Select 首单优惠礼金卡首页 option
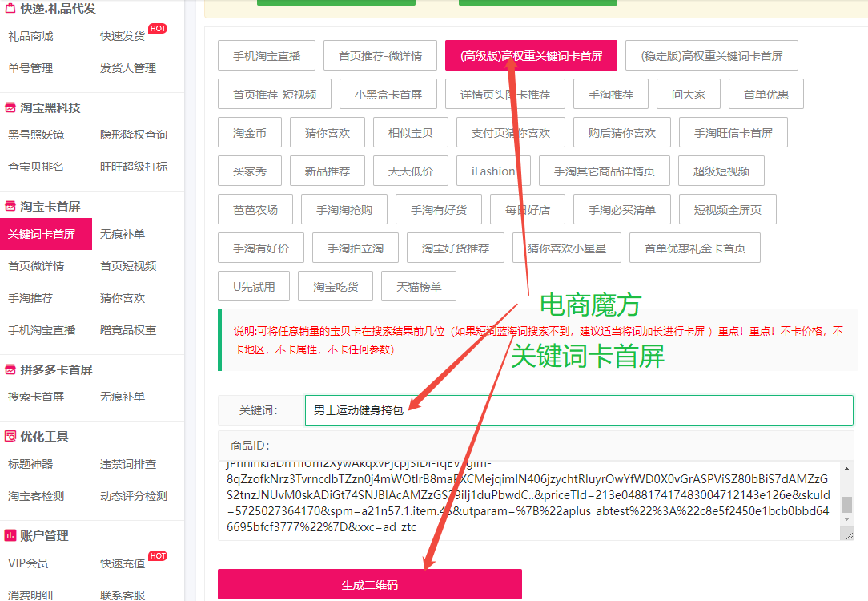This screenshot has width=868, height=601. [x=695, y=248]
